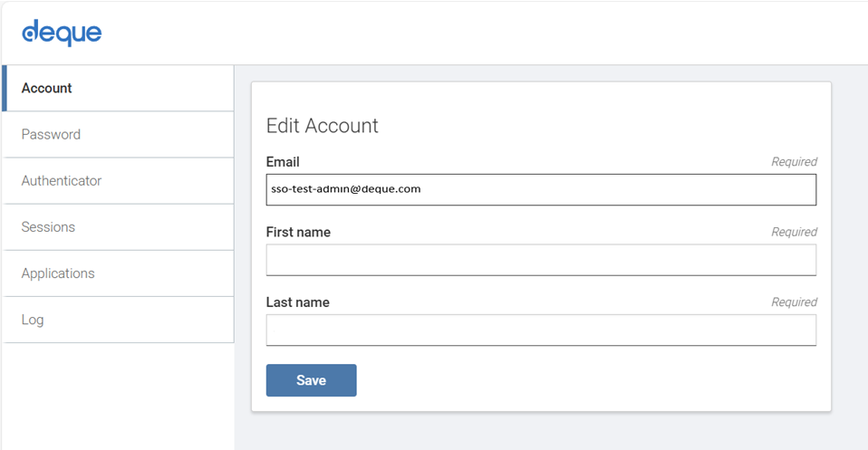View the Log tab
868x450 pixels.
click(33, 320)
